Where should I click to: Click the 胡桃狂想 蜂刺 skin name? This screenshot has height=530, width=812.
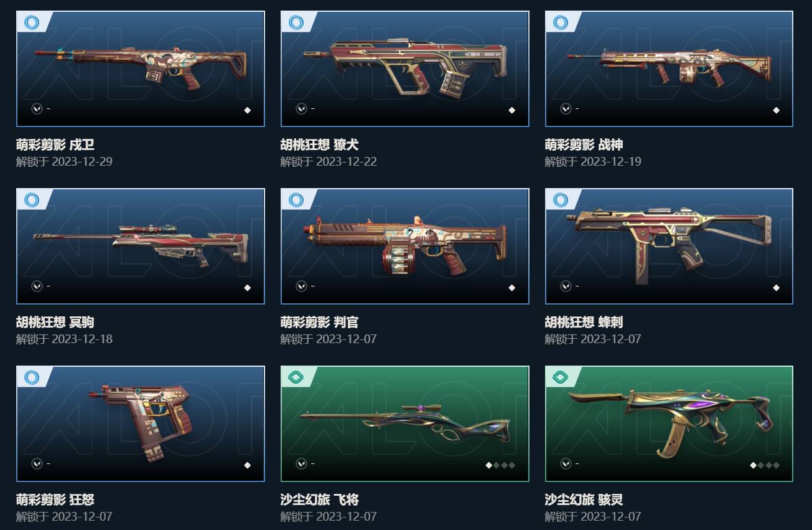click(x=584, y=323)
